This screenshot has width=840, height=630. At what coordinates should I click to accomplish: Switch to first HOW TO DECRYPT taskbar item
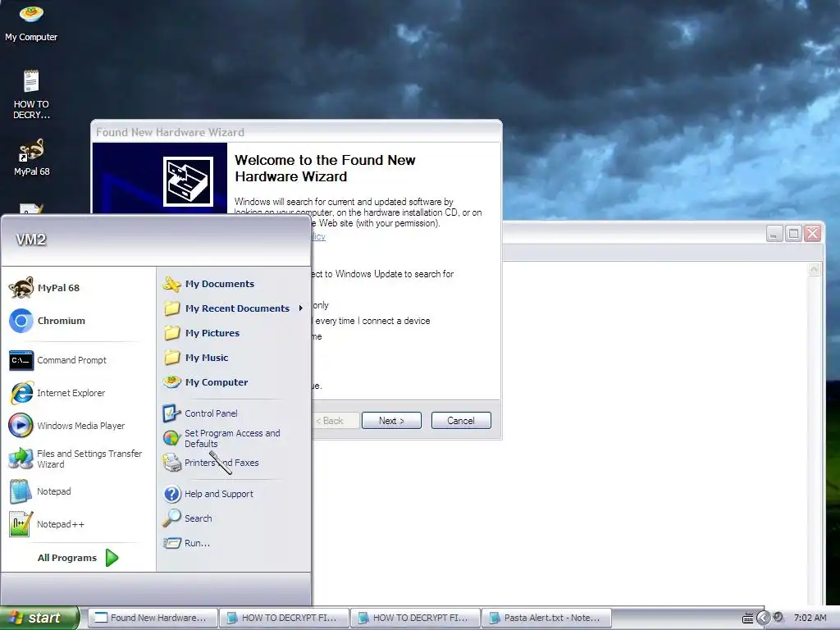click(284, 618)
